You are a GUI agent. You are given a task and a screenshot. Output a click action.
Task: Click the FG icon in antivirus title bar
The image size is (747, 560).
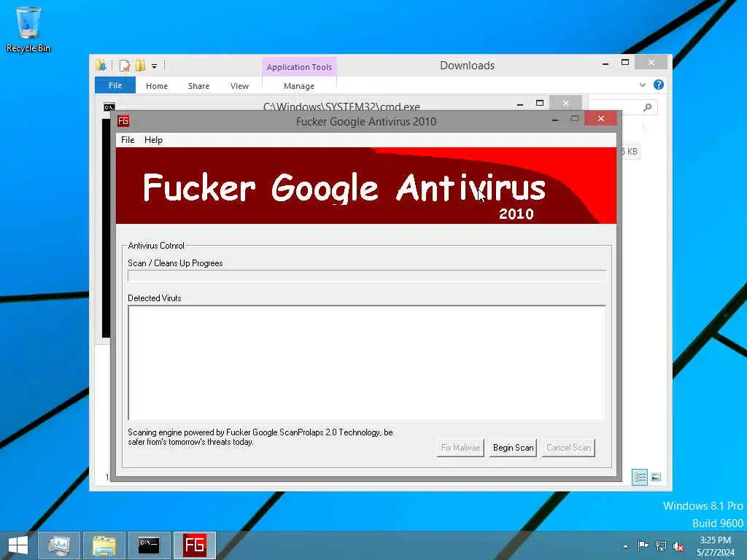click(x=123, y=121)
